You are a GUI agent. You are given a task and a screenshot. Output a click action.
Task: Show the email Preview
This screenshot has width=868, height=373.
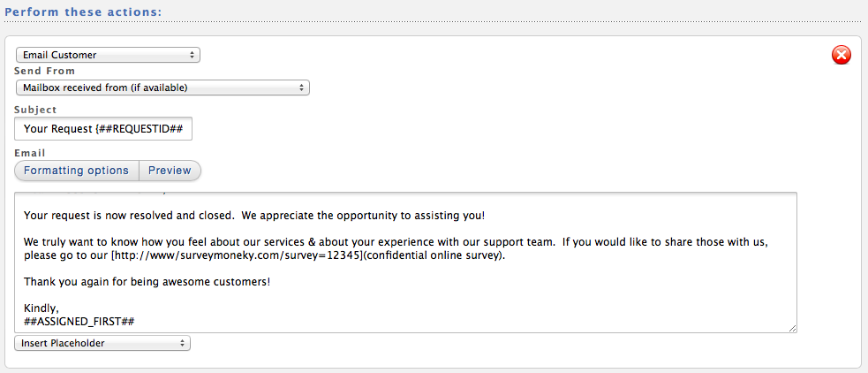pos(170,171)
